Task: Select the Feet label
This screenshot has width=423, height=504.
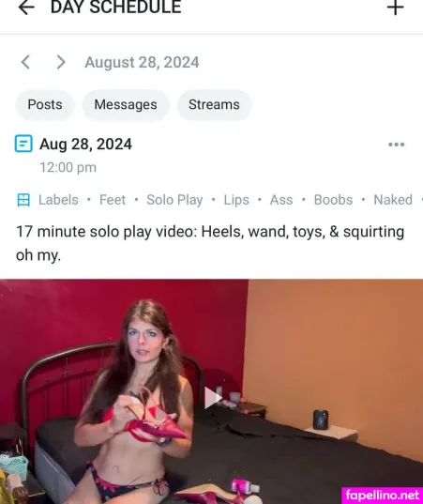Action: tap(113, 200)
